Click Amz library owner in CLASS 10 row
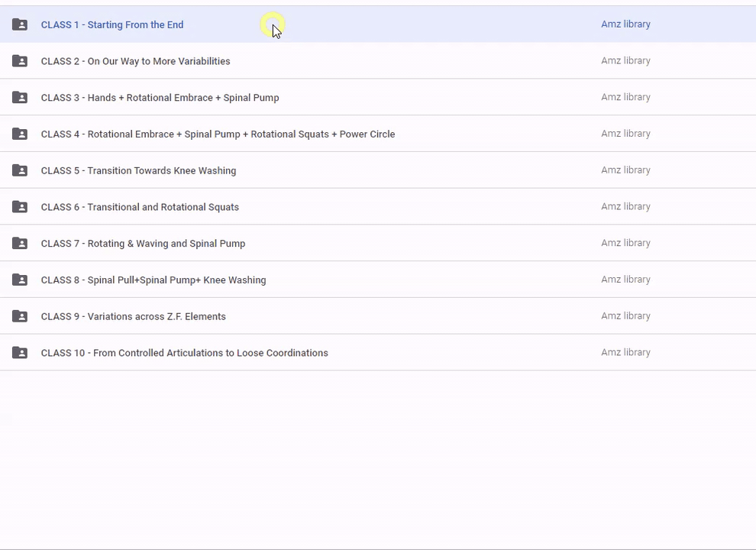This screenshot has width=756, height=550. 625,352
